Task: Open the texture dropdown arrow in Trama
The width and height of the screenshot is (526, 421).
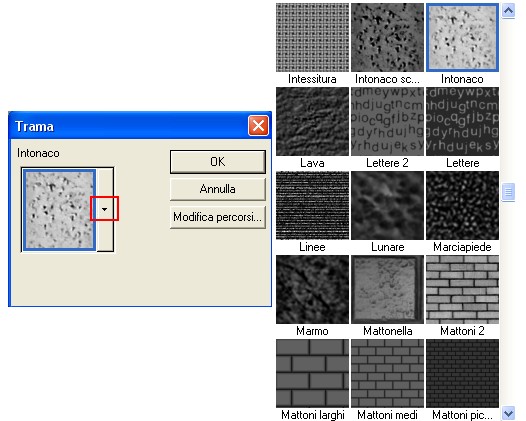Action: [105, 209]
